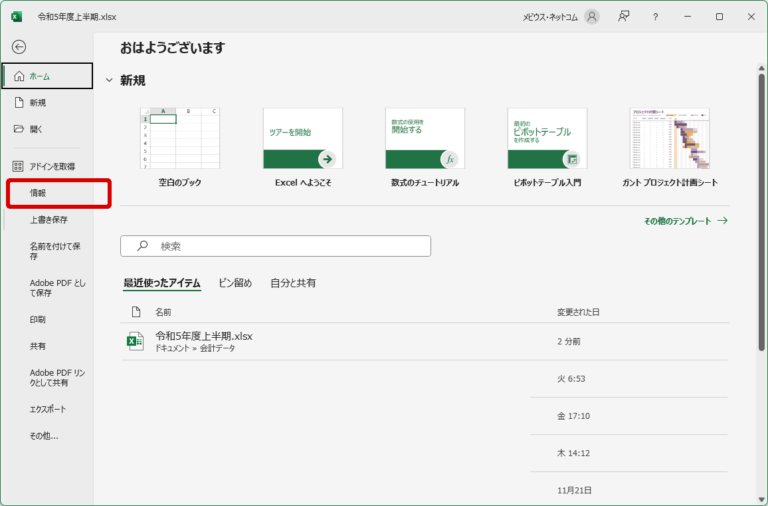The image size is (768, 506).
Task: Click the vertical scrollbar on the right
Action: pyautogui.click(x=762, y=200)
